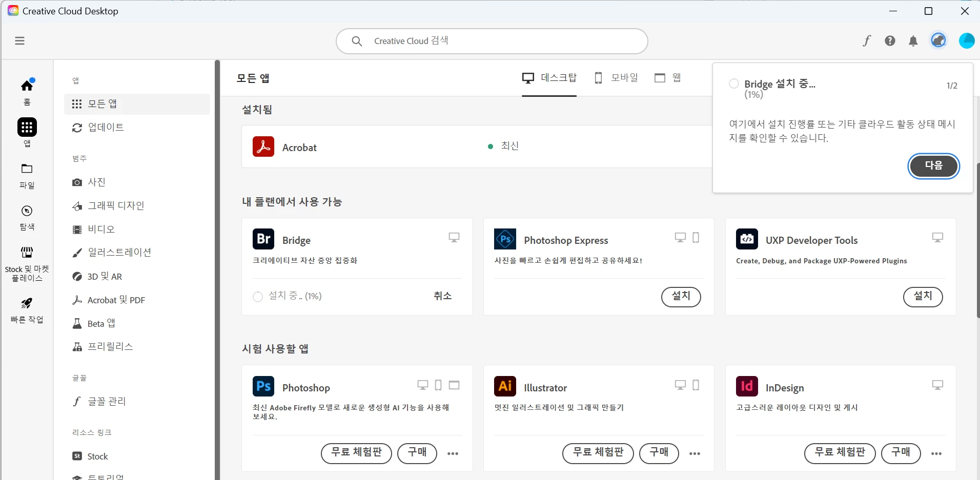This screenshot has width=980, height=480.
Task: Open Photoshop more options ellipsis
Action: point(453,453)
